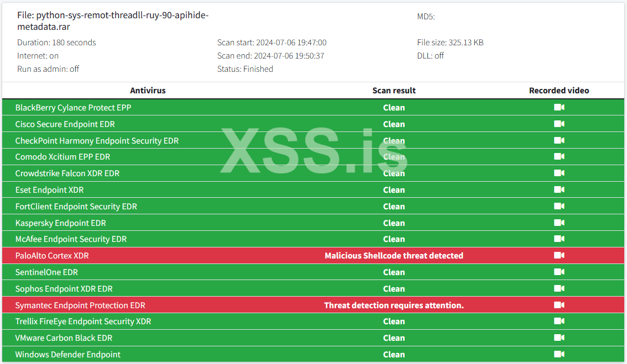Open Symantec Endpoint Protection EDR video
Viewport: 627px width, 364px height.
[x=559, y=305]
